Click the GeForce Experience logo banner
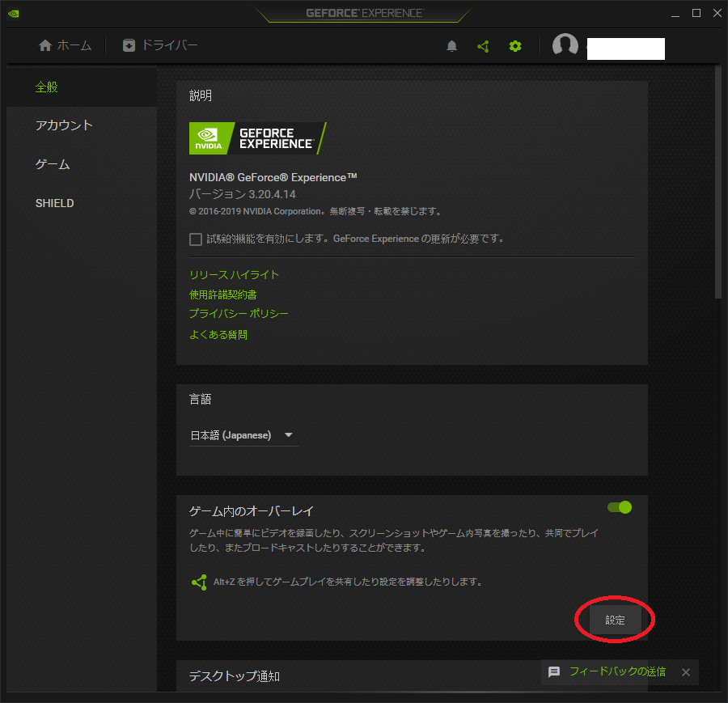Image resolution: width=728 pixels, height=703 pixels. 258,138
